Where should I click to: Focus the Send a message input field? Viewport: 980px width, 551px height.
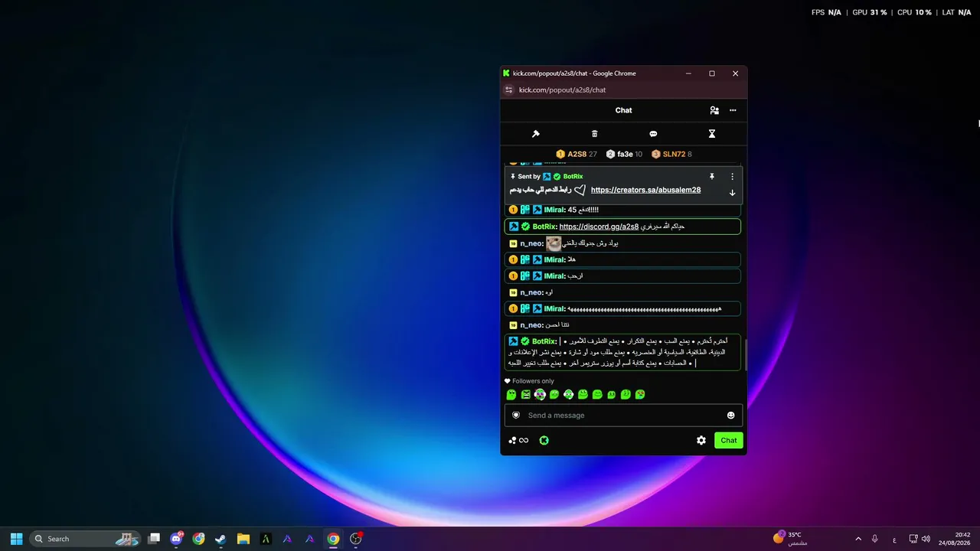pos(623,416)
